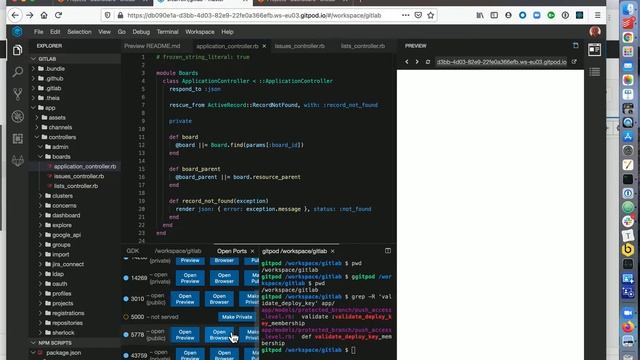The height and width of the screenshot is (360, 640).
Task: Click the preview panel forward arrow
Action: 417,62
